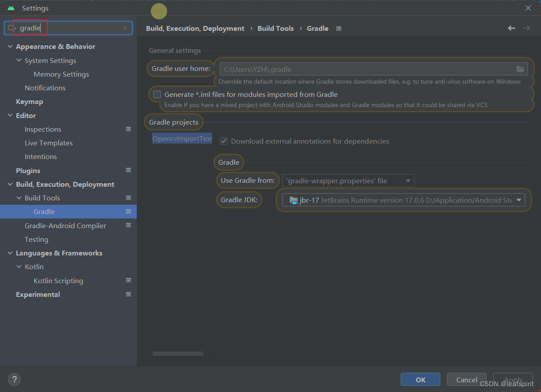Open Experimental settings
This screenshot has height=392, width=541.
coord(38,294)
